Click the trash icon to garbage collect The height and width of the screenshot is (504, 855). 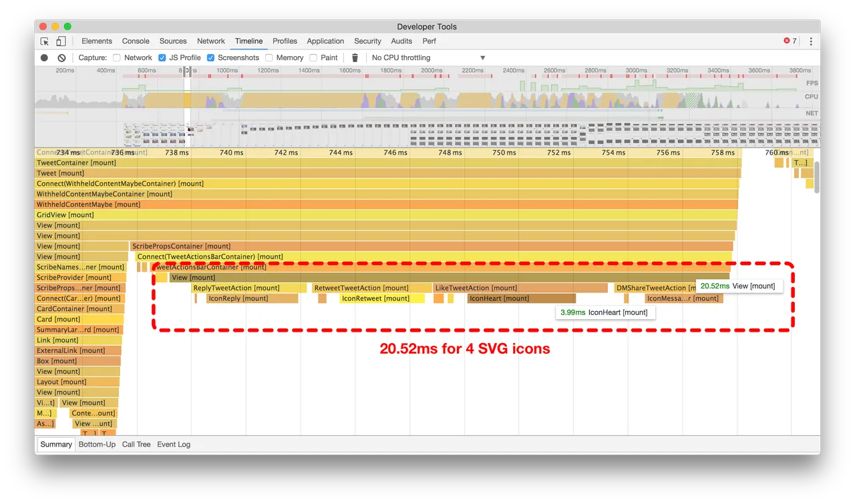pyautogui.click(x=355, y=57)
